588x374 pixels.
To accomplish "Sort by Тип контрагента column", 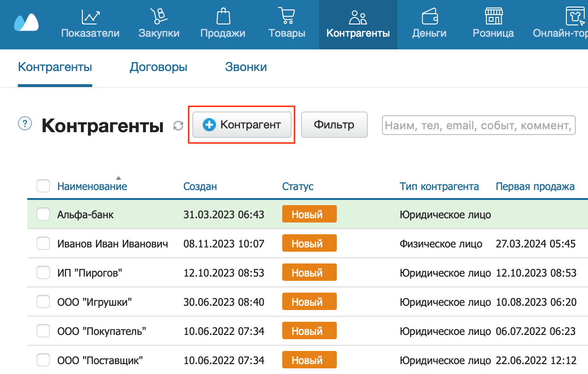I will pyautogui.click(x=439, y=186).
